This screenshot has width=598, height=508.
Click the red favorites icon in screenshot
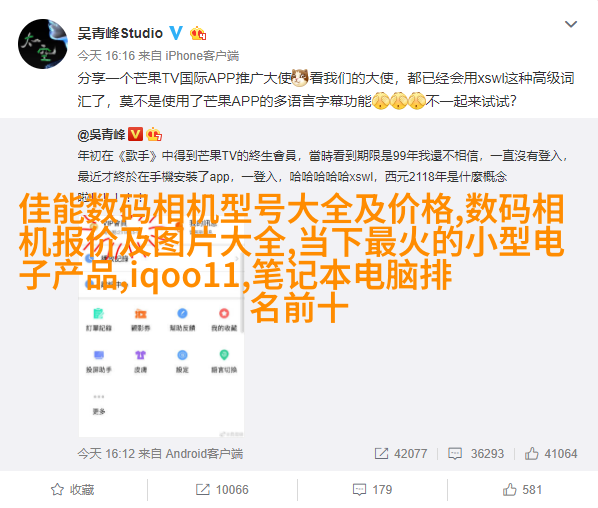224,313
